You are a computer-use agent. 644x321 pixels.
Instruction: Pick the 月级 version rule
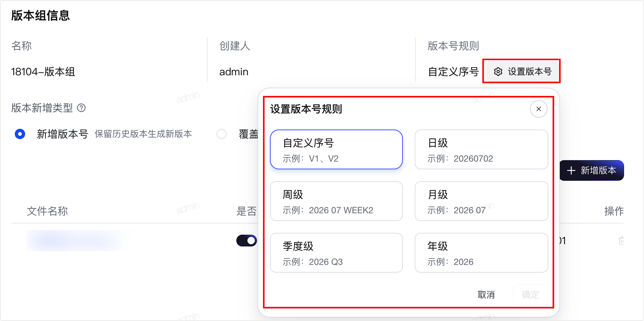tap(482, 201)
